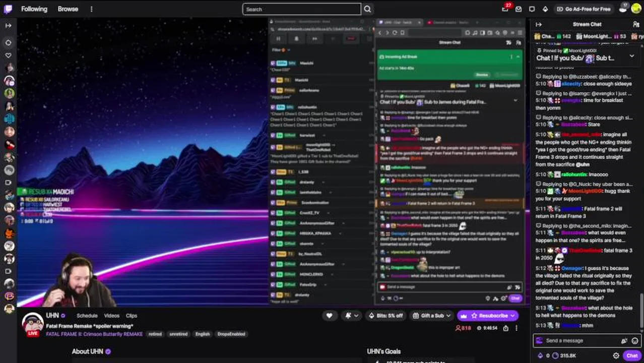Screen dimensions: 644x363
Task: Open the Bits cheer icon in the message box
Action: click(x=624, y=341)
